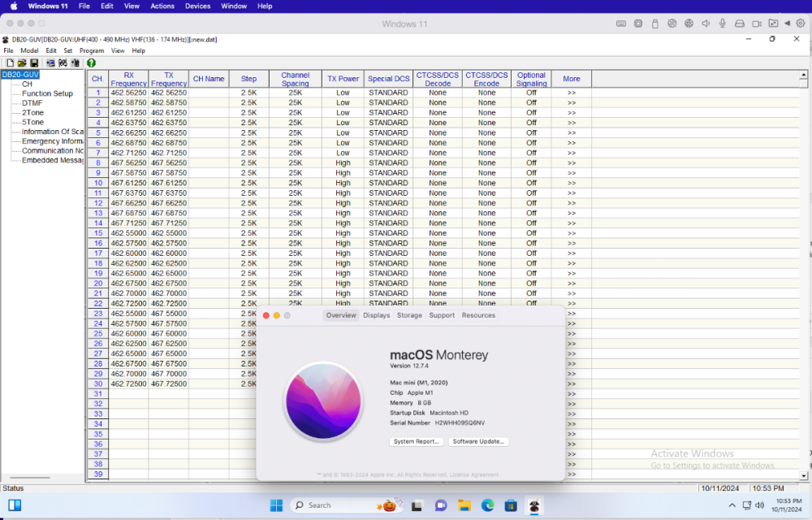The image size is (812, 520).
Task: Click the read-from-computer toolbar icon
Action: click(x=50, y=63)
